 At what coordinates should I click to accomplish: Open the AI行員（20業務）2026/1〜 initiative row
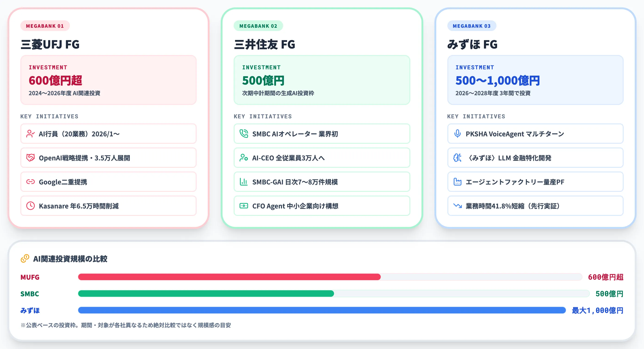pos(108,134)
